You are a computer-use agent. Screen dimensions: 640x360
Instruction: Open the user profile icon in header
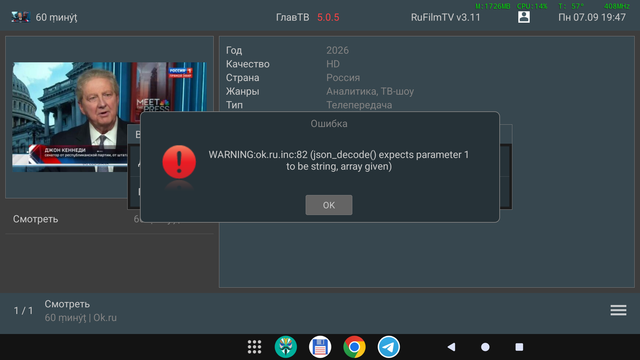[524, 17]
